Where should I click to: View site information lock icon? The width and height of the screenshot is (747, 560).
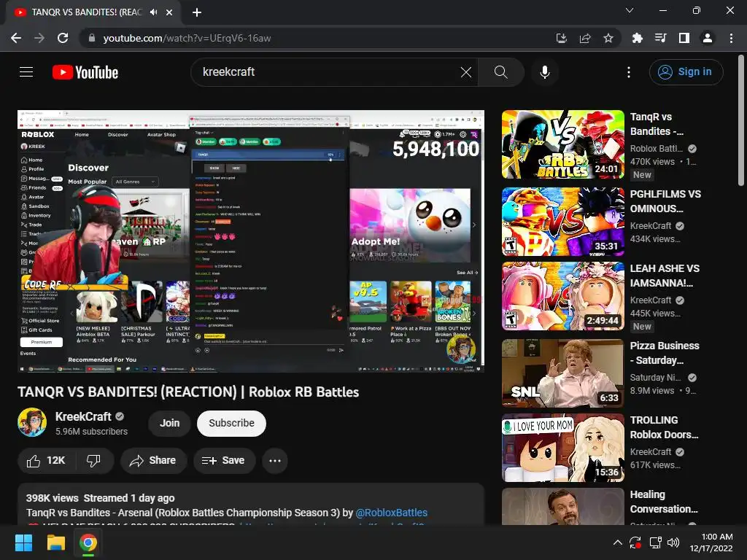(92, 38)
